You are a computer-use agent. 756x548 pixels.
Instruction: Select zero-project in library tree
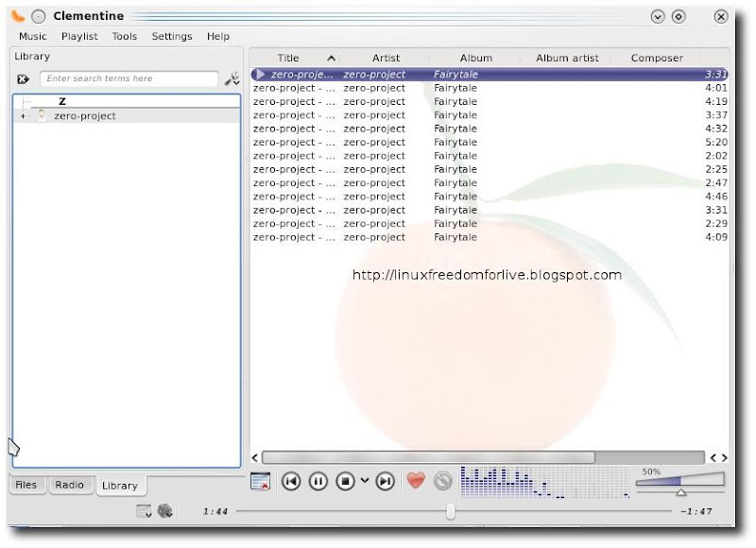tap(84, 116)
